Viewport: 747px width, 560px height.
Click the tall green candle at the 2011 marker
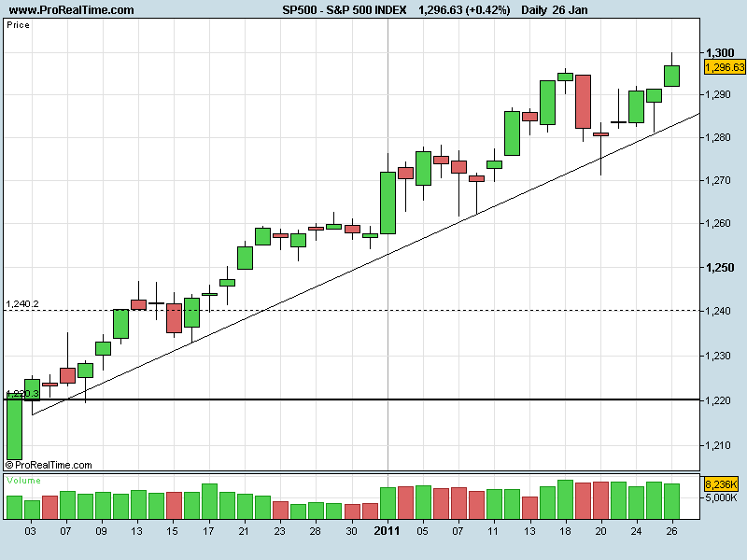[388, 203]
